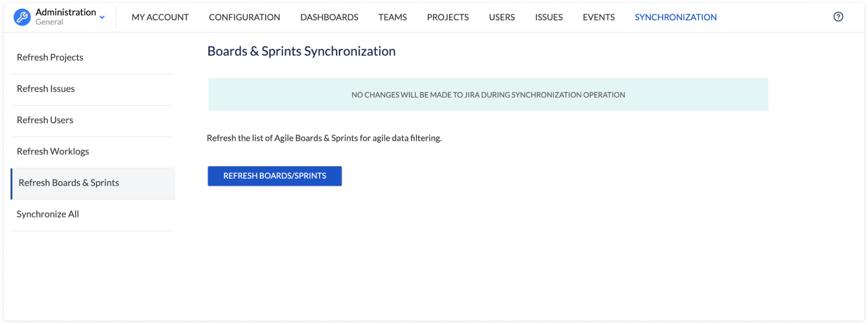Viewport: 868px width, 325px height.
Task: Click Refresh Worklogs in the sidebar
Action: click(x=53, y=151)
